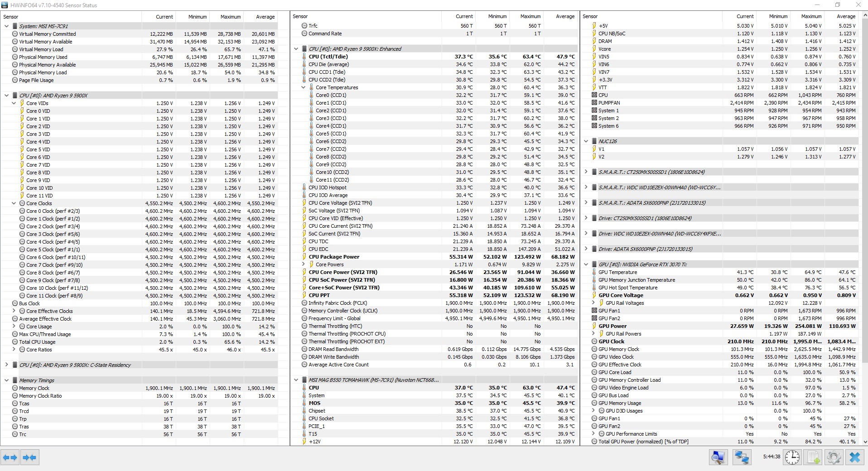Click the lightning icon beside +12V

coord(304,442)
